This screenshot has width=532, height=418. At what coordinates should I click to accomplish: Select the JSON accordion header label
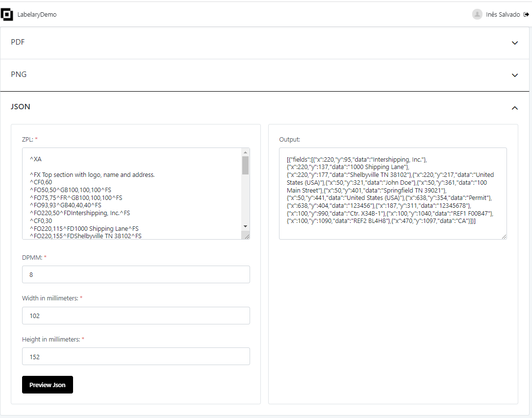tap(21, 107)
